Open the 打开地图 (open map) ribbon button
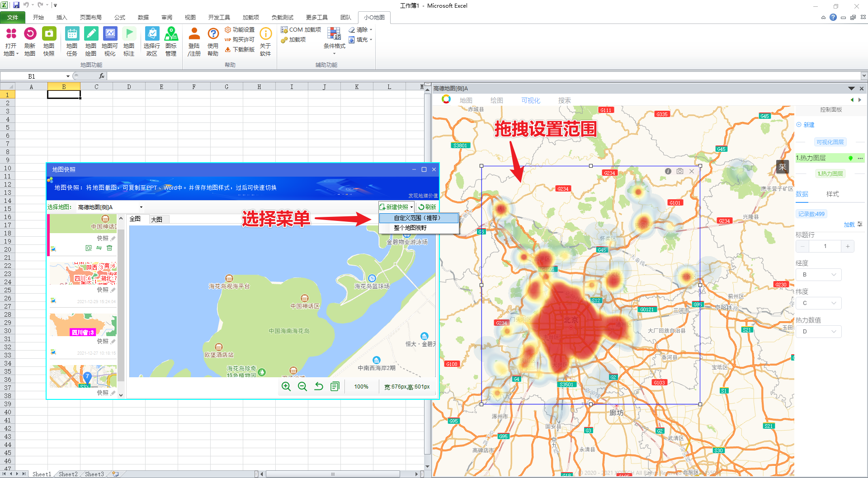Viewport: 868px width, 478px height. coord(11,42)
